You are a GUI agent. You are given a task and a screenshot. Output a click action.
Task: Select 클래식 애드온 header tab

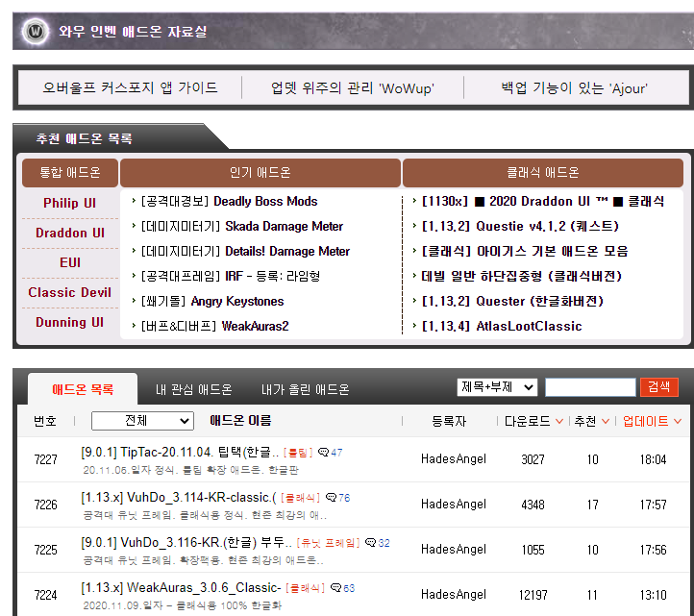[x=543, y=173]
